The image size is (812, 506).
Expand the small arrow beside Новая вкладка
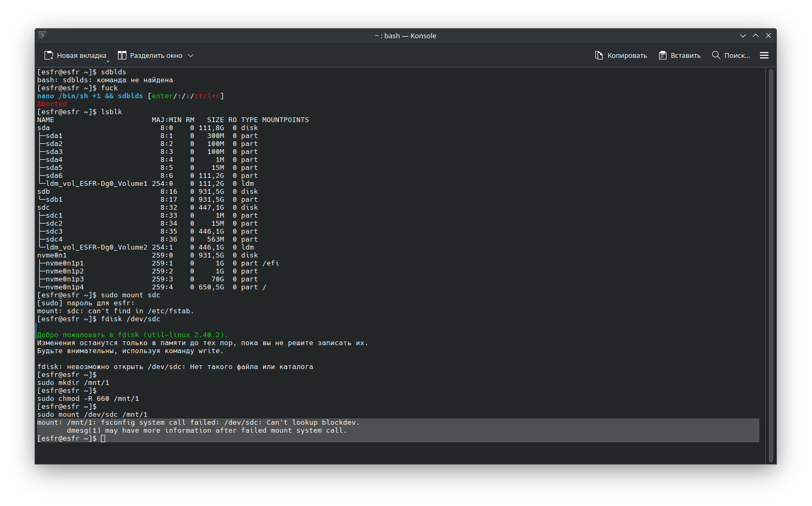point(108,61)
